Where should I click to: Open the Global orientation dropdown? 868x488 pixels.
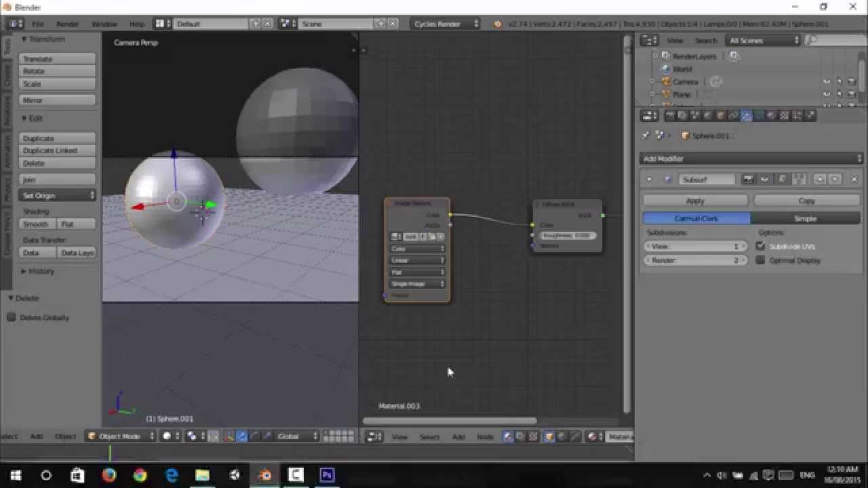point(297,436)
